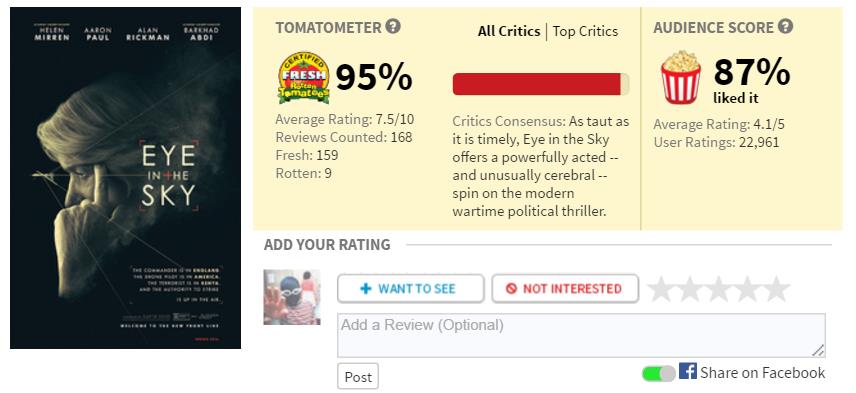Click the user profile avatar picture
The image size is (856, 393).
(x=292, y=297)
